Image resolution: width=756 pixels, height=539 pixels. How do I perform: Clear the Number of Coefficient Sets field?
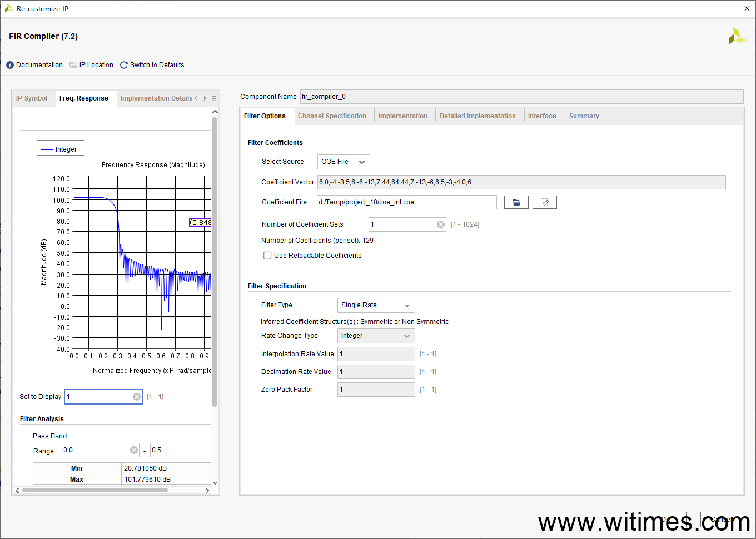point(441,224)
